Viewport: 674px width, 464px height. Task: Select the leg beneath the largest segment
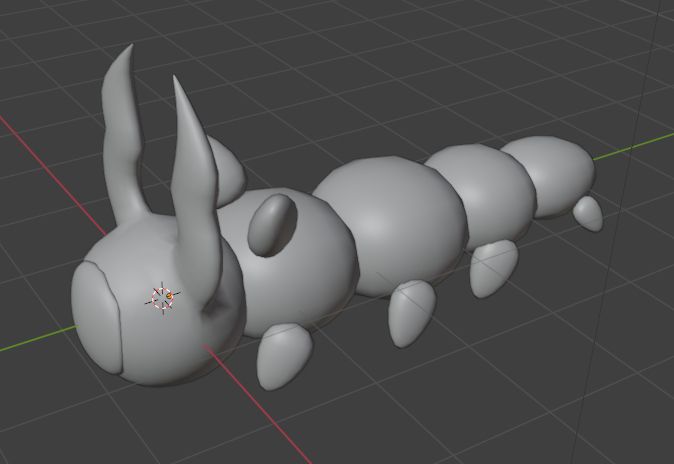[x=411, y=313]
